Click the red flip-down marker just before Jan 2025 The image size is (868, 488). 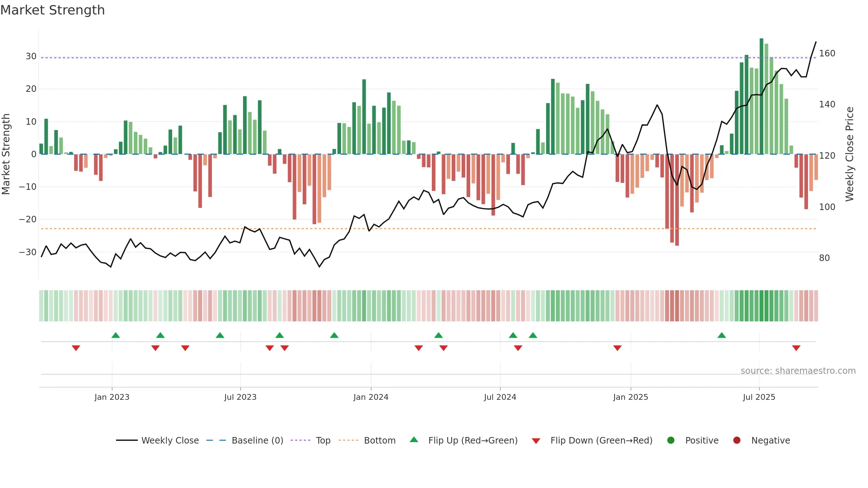[x=617, y=348]
